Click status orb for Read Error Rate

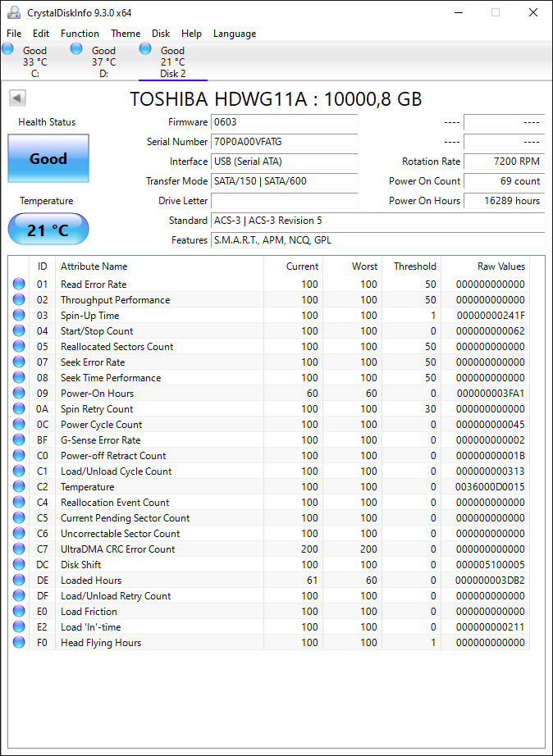(19, 284)
